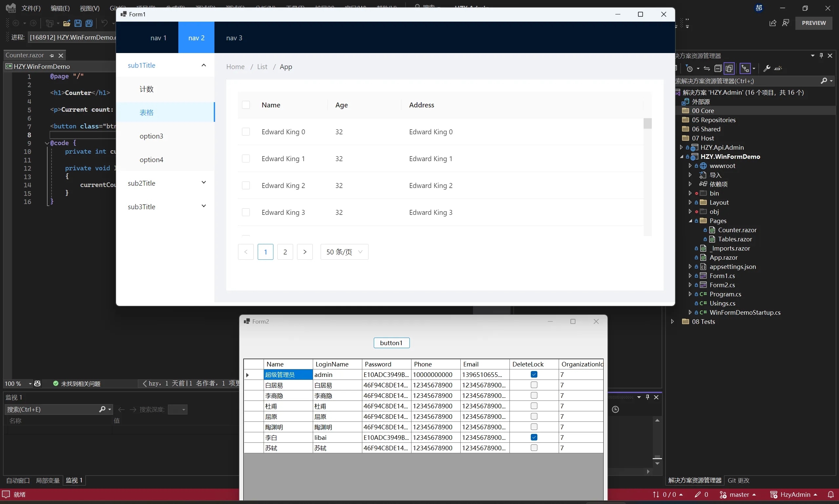This screenshot has height=504, width=839.
Task: Click the pushpin icon on Solution Explorer
Action: pos(821,55)
